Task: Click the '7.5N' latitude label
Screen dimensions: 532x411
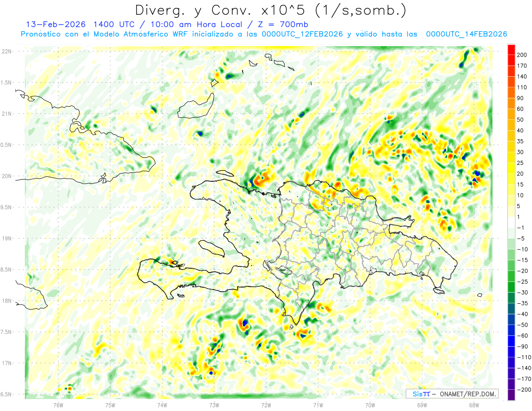Action: click(7, 332)
